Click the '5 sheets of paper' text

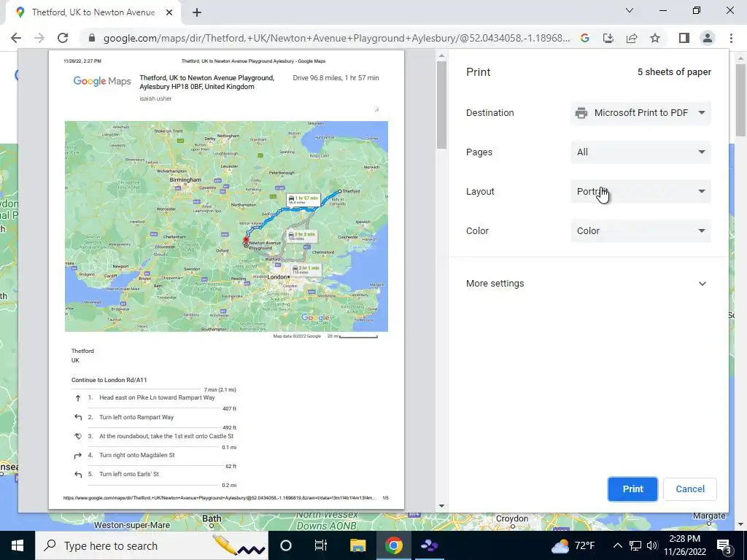[x=674, y=72]
